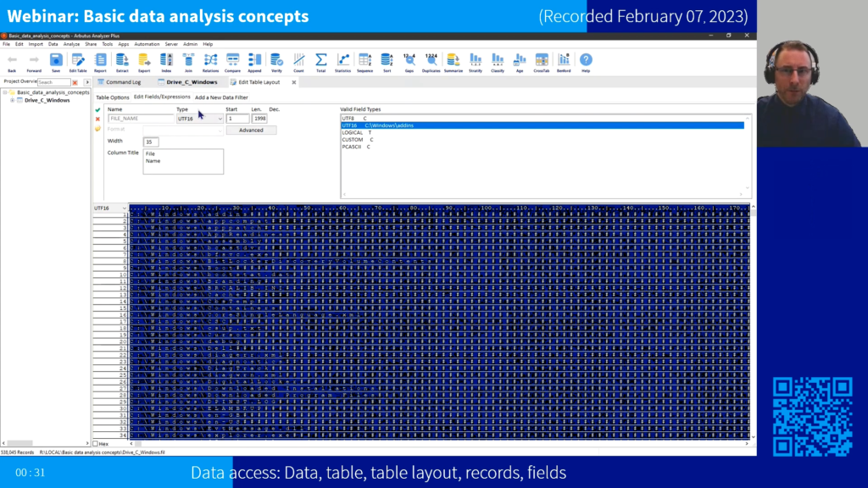868x488 pixels.
Task: Click the Start position field
Action: click(x=237, y=119)
